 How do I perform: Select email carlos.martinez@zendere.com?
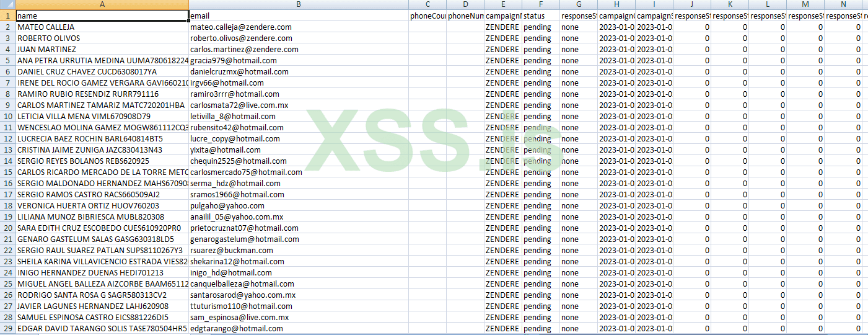point(299,49)
